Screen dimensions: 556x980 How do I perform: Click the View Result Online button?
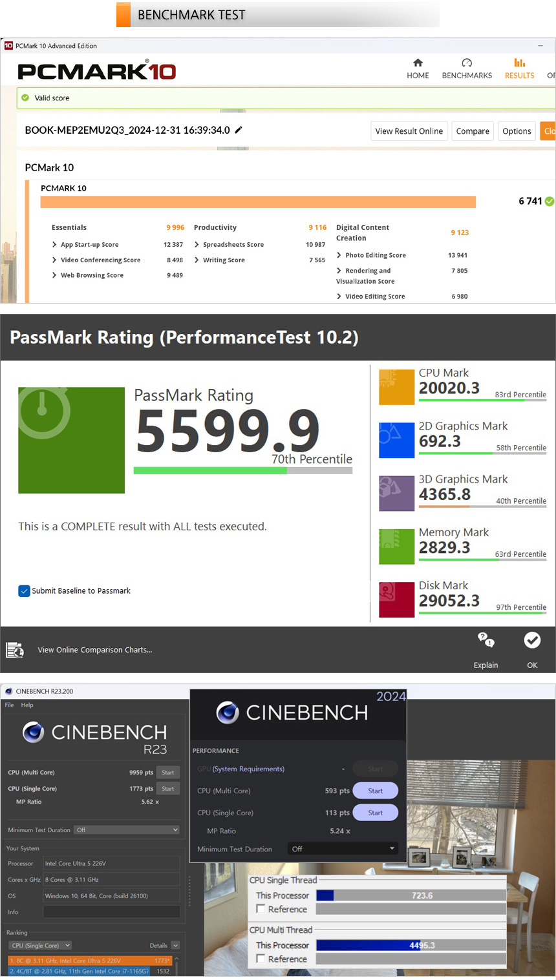coord(409,131)
